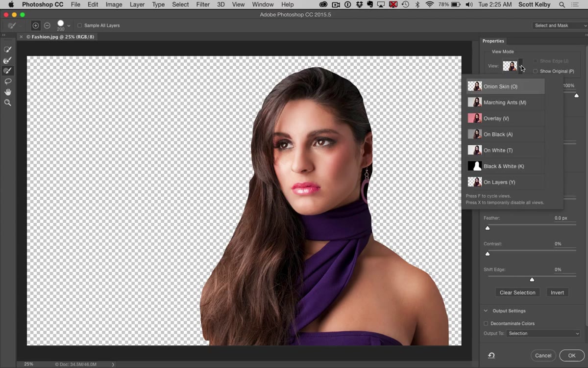The image size is (588, 368).
Task: Select the Quick Selection tool
Action: 8,50
